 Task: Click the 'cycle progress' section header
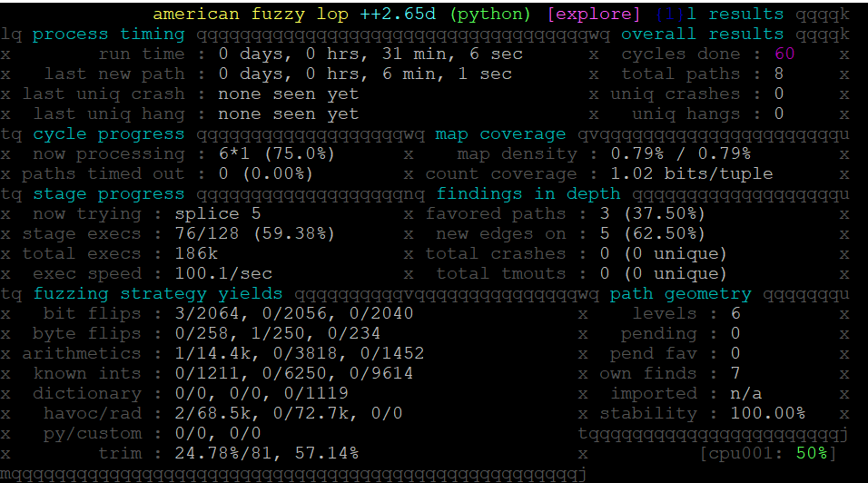tap(109, 134)
